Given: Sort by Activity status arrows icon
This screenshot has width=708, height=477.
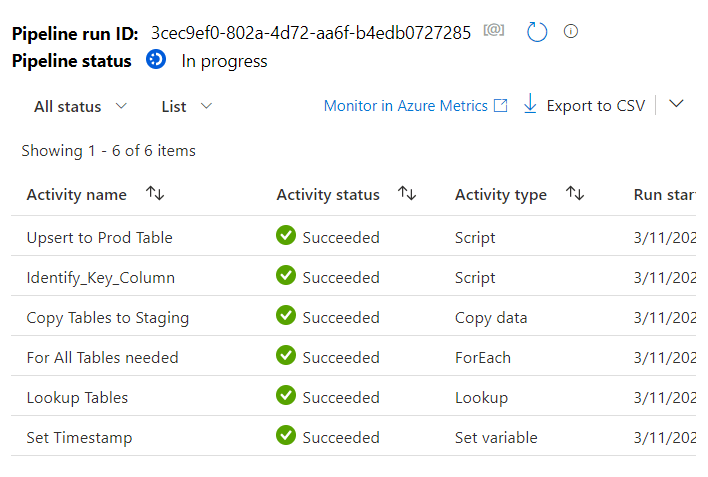Looking at the screenshot, I should (407, 194).
